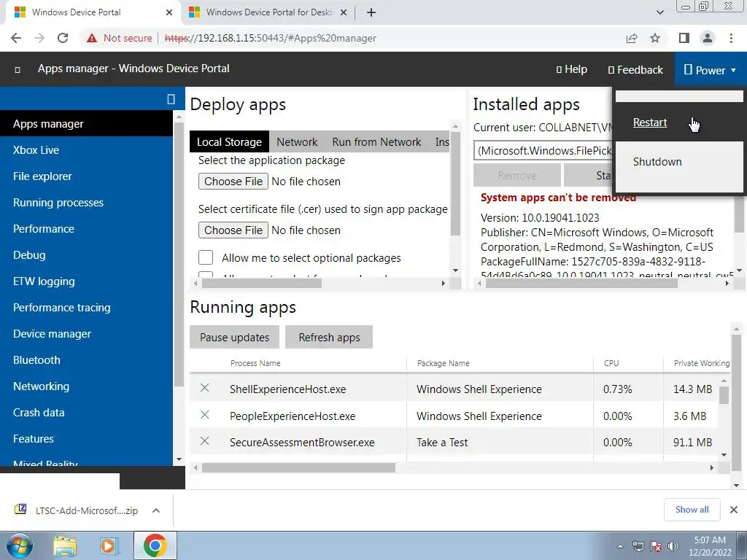Viewport: 747px width, 560px height.
Task: Bookmark this page with star icon
Action: (655, 38)
